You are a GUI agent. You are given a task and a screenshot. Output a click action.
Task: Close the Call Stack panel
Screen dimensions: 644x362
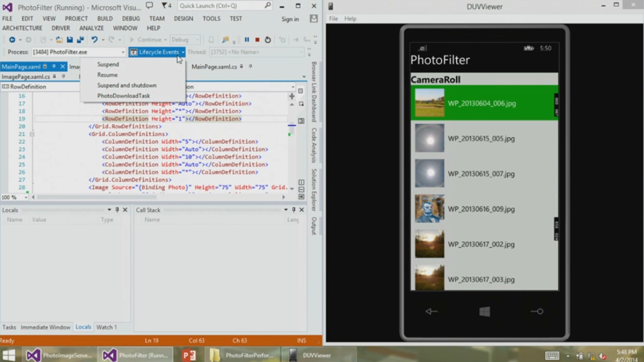pyautogui.click(x=302, y=210)
